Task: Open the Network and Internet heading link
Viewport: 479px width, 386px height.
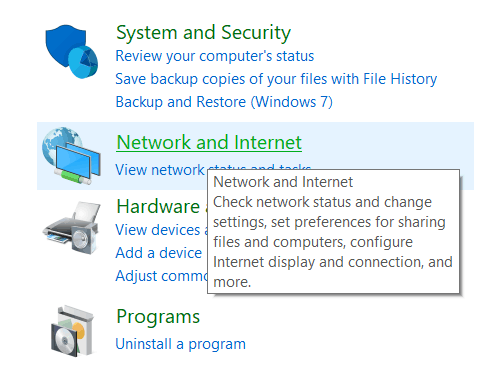Action: (x=209, y=142)
